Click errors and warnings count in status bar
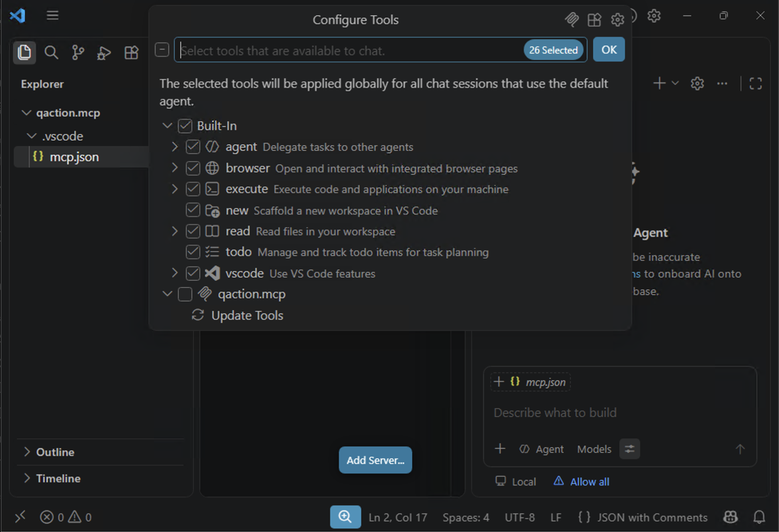The width and height of the screenshot is (779, 532). [66, 517]
